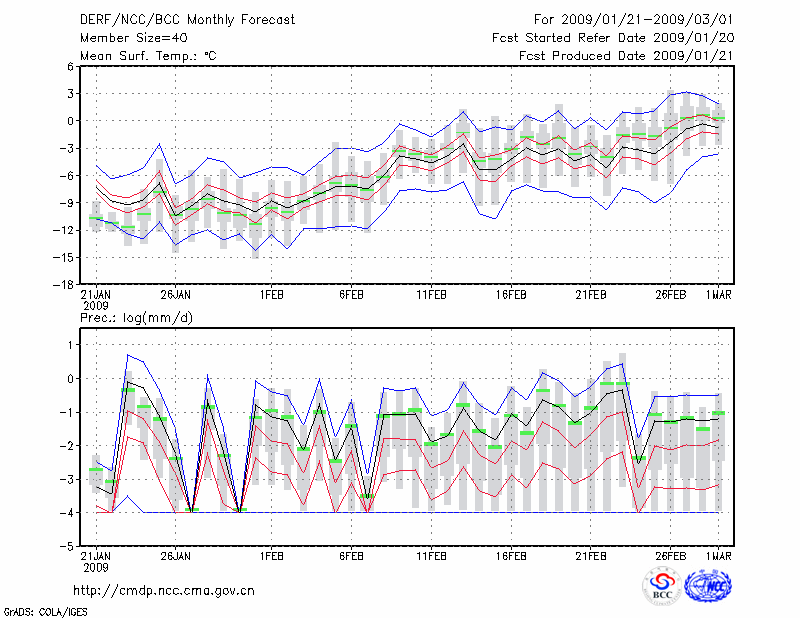Screen dimensions: 800x618
Task: Click the -5 precipitation axis tick label
Action: (x=70, y=546)
